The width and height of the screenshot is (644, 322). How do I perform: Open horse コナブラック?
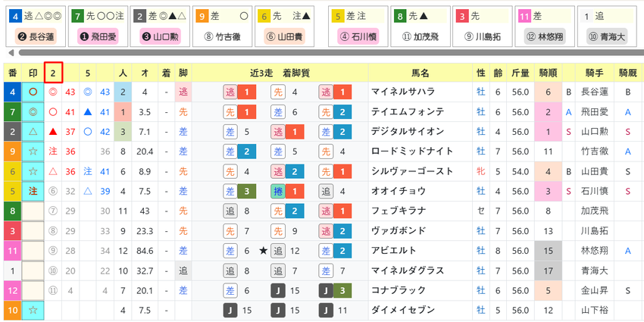tap(398, 289)
